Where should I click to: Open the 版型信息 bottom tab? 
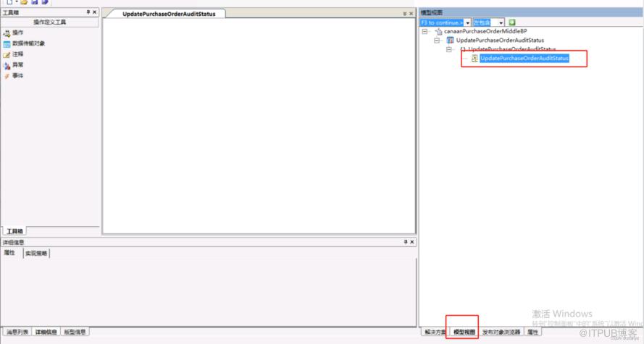point(75,332)
